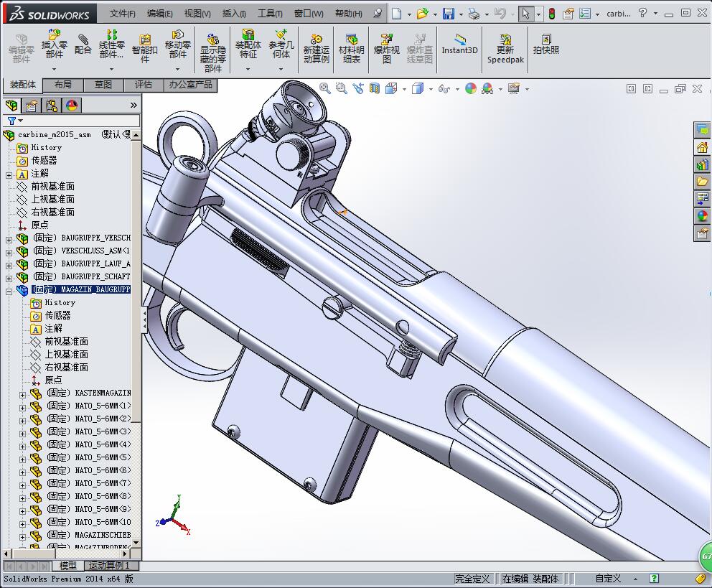Switch to 草图 Sketch tab
This screenshot has height=588, width=712.
click(x=103, y=85)
